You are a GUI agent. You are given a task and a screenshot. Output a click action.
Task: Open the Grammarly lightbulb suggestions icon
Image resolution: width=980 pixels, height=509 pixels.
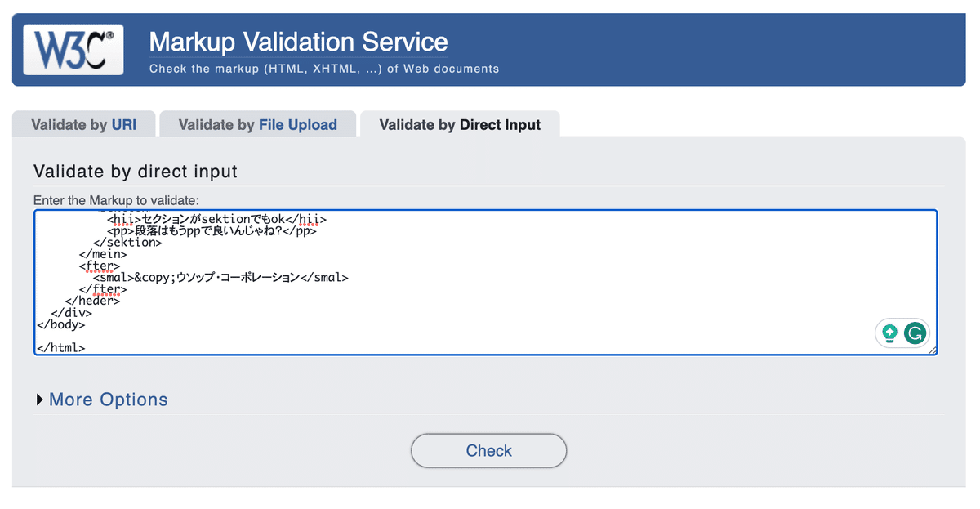[x=890, y=333]
